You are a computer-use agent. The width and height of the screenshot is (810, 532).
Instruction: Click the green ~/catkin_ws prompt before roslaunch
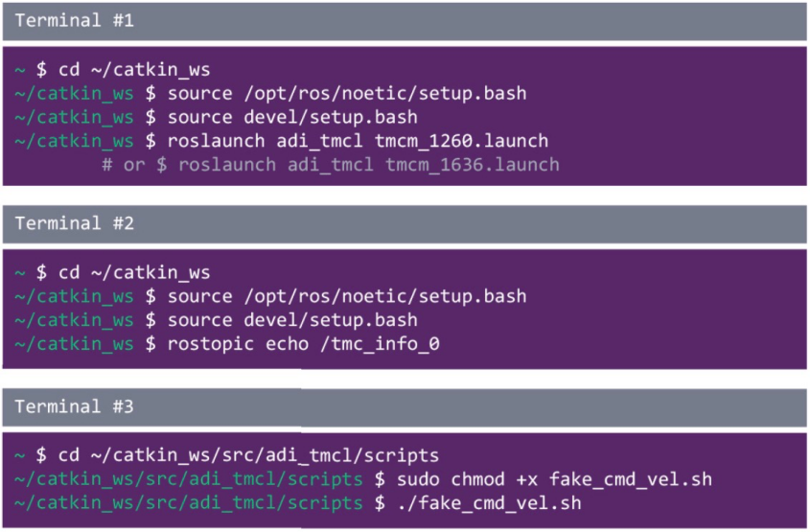click(74, 141)
